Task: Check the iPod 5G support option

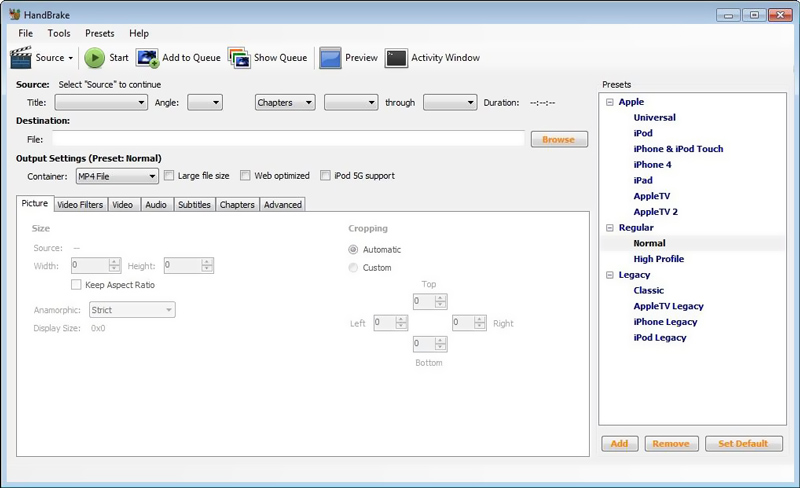Action: click(x=326, y=176)
